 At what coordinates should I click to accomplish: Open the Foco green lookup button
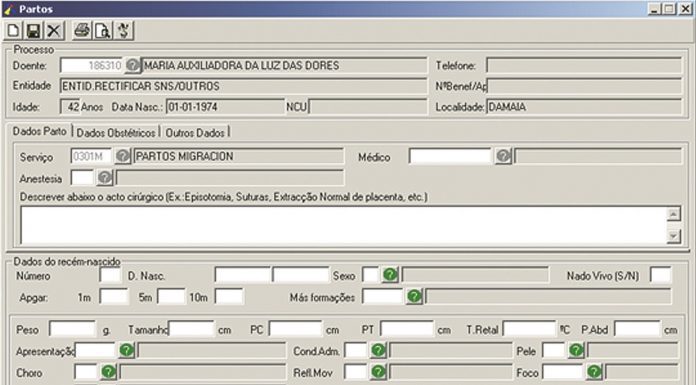coord(594,372)
